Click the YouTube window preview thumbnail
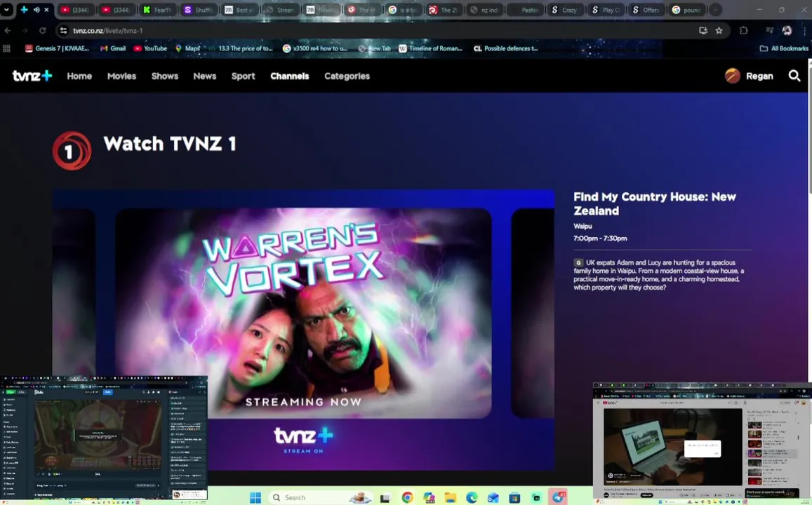 pyautogui.click(x=703, y=443)
